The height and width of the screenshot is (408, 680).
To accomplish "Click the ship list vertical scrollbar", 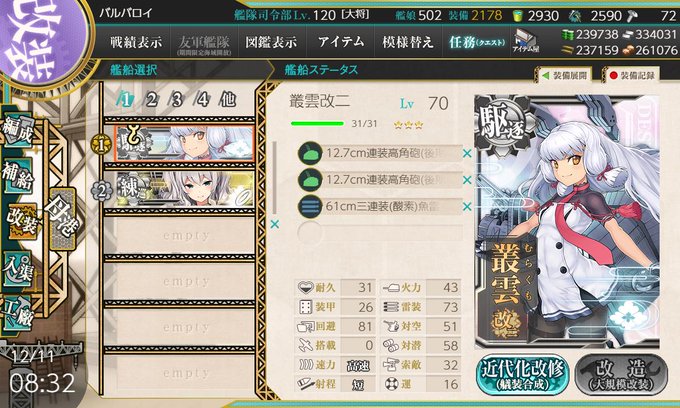I will pyautogui.click(x=275, y=178).
